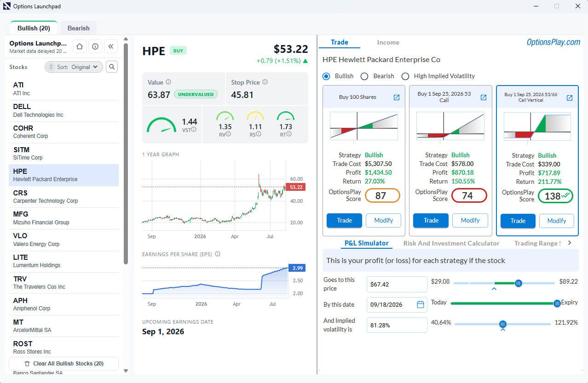Viewport: 588px width, 383px height.
Task: Select High Implied Volatility radio option
Action: click(405, 76)
